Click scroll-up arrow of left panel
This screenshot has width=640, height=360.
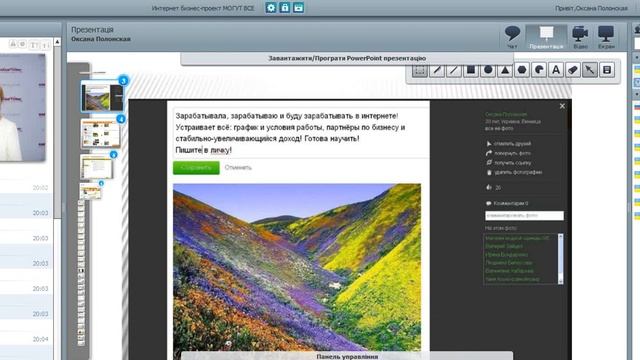tap(57, 42)
